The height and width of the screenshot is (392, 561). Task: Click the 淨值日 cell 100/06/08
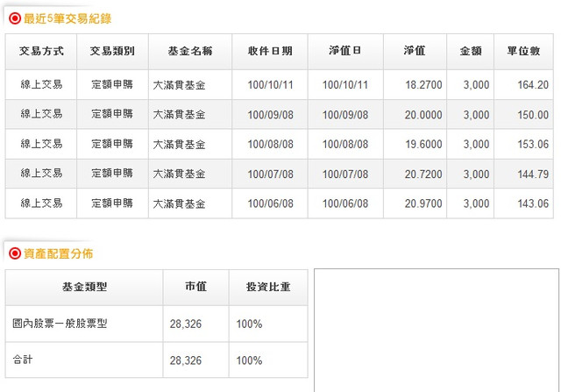[x=345, y=203]
